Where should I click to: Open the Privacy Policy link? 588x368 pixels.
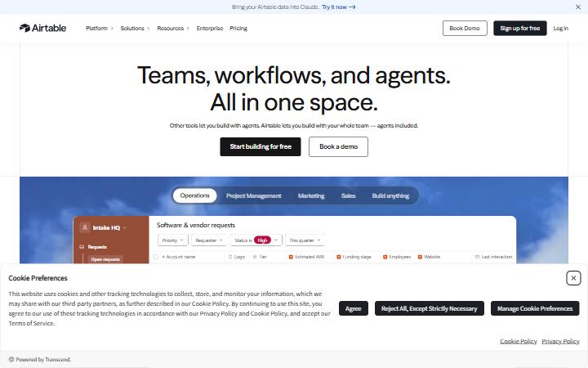coord(560,341)
